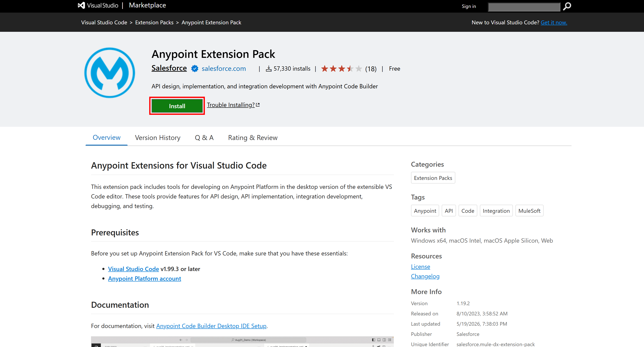Click the Visual Studio logo icon
The height and width of the screenshot is (347, 644).
(81, 5)
